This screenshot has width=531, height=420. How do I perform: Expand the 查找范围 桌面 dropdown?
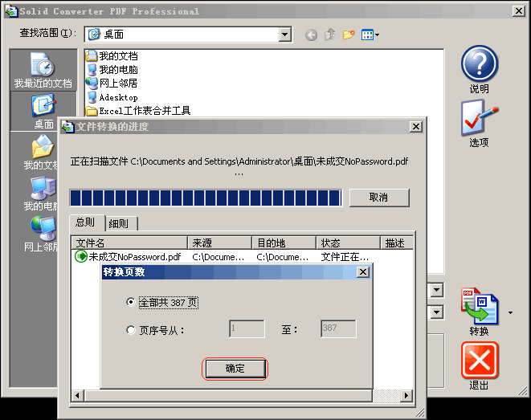point(285,35)
